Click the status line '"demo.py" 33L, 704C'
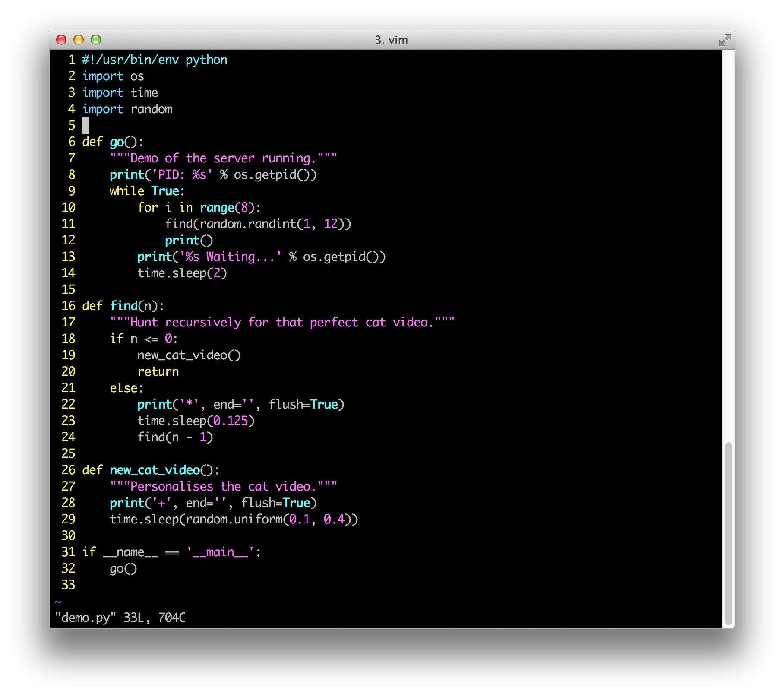 120,618
